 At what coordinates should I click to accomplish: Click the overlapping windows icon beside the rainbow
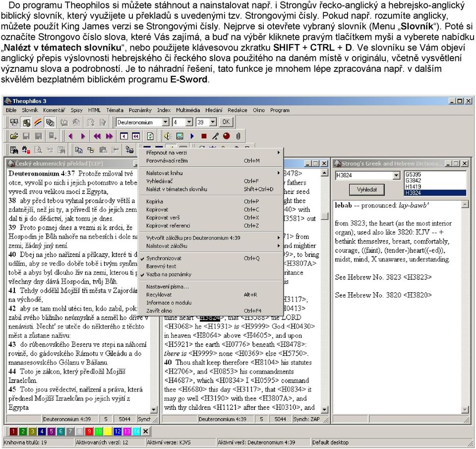tap(50, 123)
